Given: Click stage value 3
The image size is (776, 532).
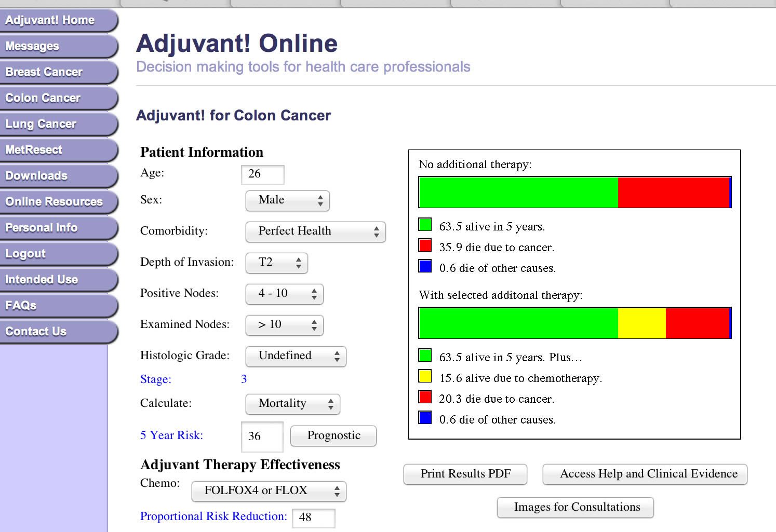Looking at the screenshot, I should click(244, 379).
